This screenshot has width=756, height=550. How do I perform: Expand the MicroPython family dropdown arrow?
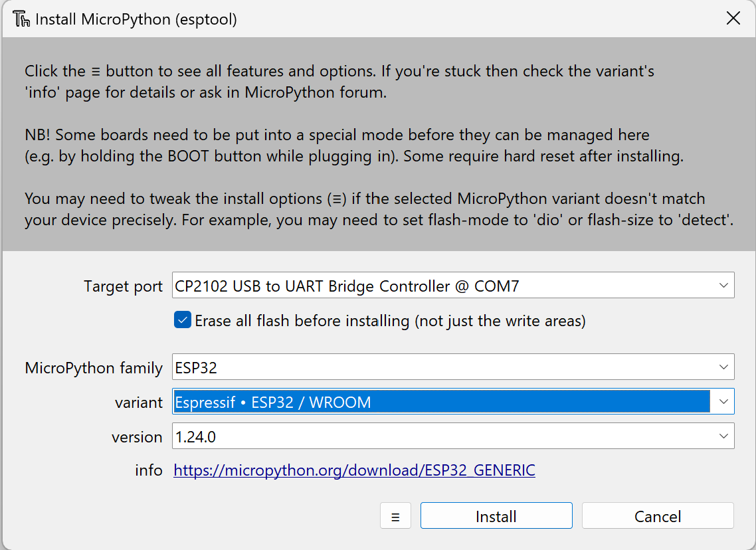tap(723, 367)
